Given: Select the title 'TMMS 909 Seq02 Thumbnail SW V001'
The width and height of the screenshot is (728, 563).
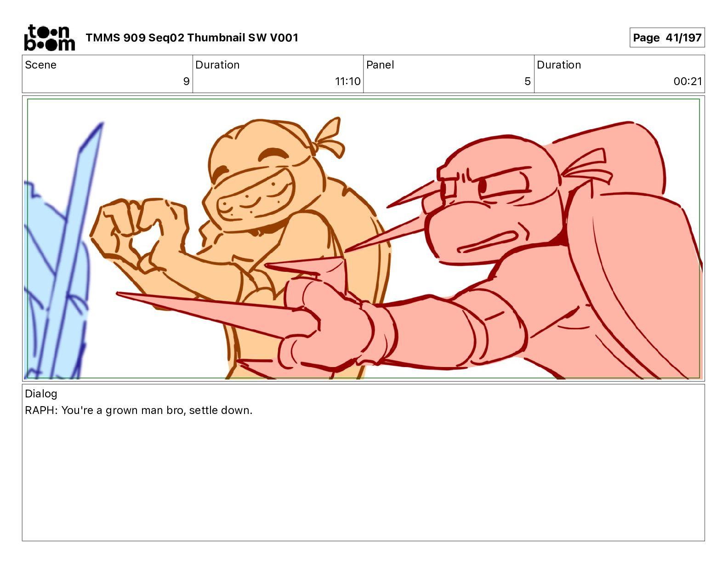Looking at the screenshot, I should 192,38.
